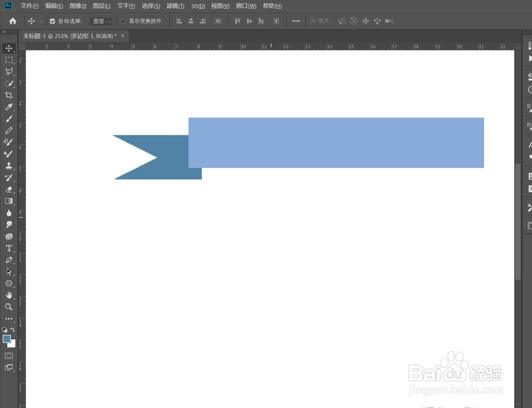The height and width of the screenshot is (408, 532).
Task: Align left edges of layers
Action: [x=179, y=21]
